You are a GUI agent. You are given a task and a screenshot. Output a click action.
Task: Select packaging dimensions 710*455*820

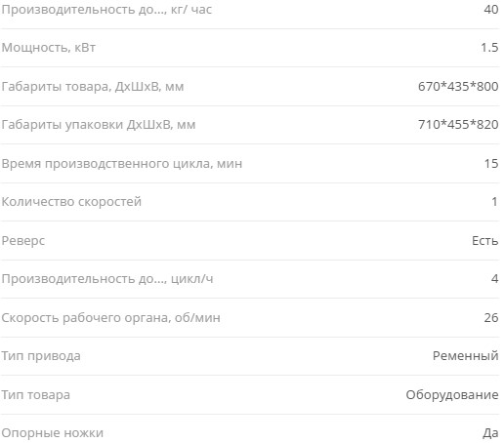click(x=458, y=124)
